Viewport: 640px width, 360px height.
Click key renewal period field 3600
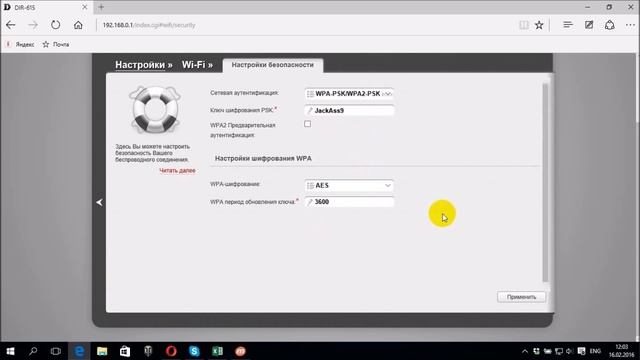pyautogui.click(x=349, y=202)
